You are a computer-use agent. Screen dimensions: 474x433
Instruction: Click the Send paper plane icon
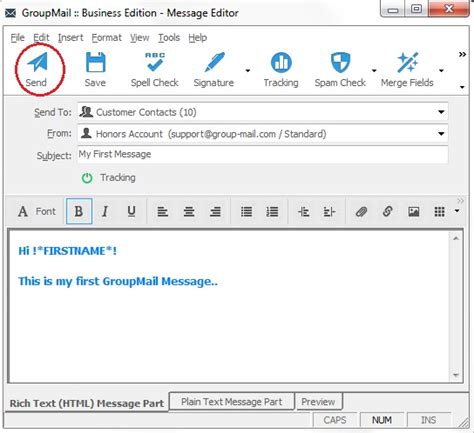[37, 62]
